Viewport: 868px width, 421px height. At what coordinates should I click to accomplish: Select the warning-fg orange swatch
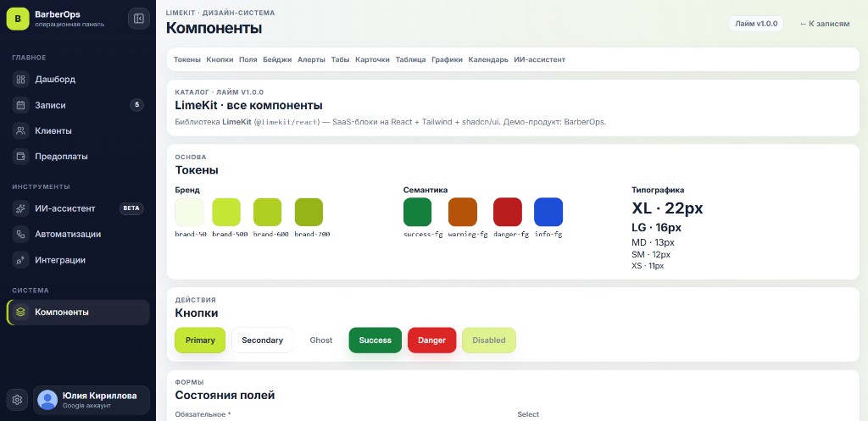(x=463, y=212)
